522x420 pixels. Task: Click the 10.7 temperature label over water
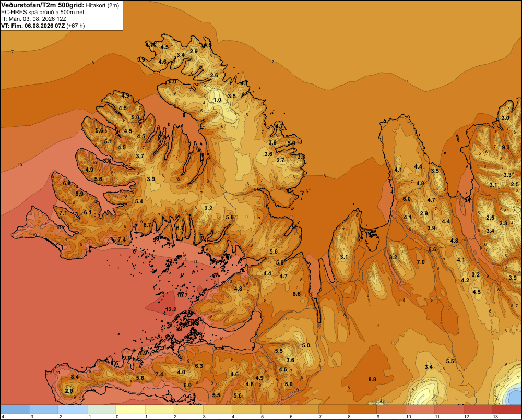point(182,295)
